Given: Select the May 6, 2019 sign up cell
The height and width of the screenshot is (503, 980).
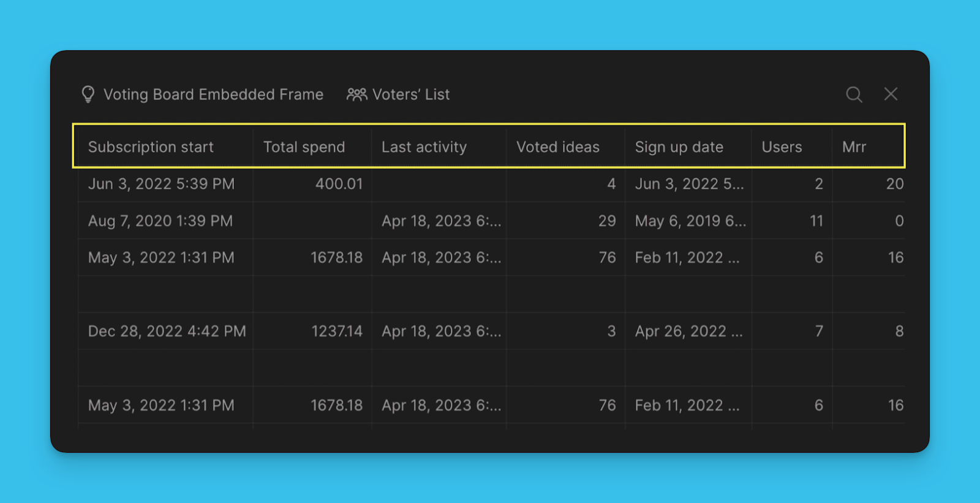Looking at the screenshot, I should [x=690, y=221].
